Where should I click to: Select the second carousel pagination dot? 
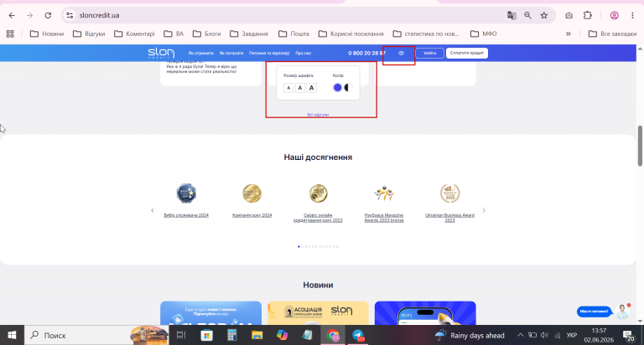[x=302, y=246]
